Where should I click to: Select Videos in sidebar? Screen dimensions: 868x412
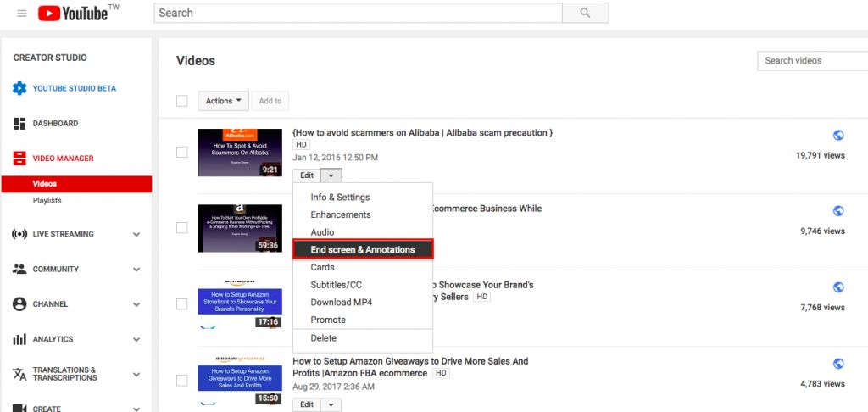[76, 184]
